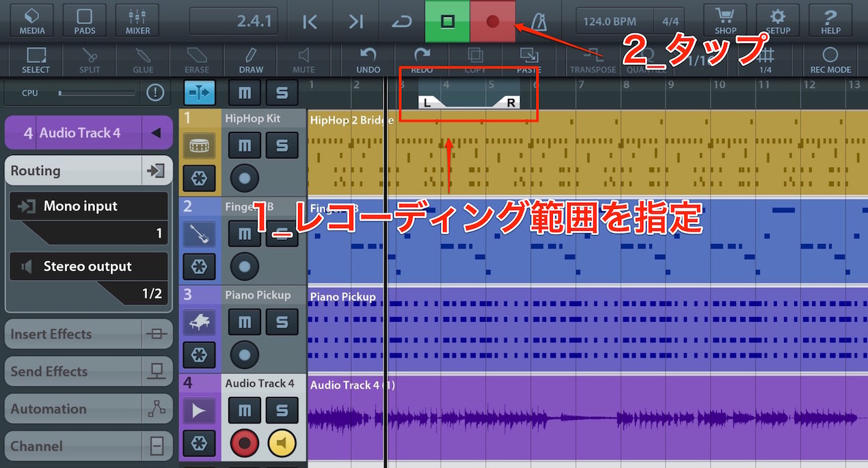Image resolution: width=868 pixels, height=468 pixels.
Task: Toggle the blue track list resize button
Action: click(x=200, y=92)
